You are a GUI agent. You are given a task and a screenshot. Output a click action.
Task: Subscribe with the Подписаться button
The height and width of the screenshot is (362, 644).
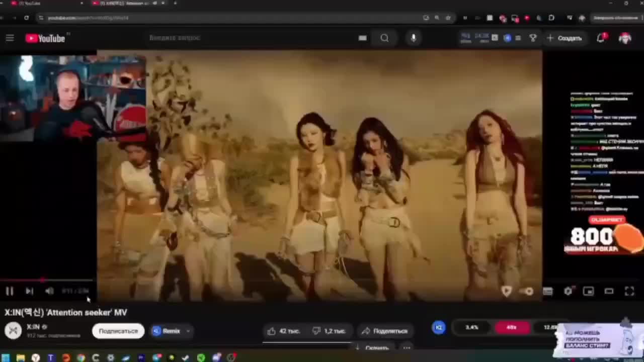click(x=118, y=331)
